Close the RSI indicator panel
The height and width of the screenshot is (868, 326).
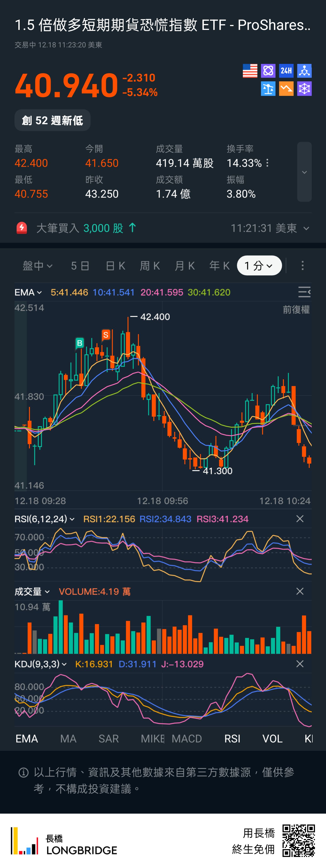300,519
